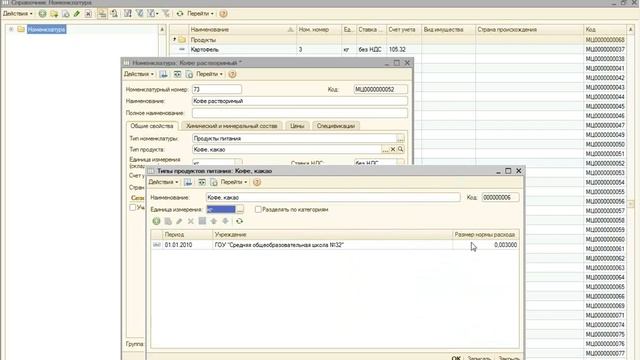Open the Перейти dropdown in the main toolbar

tap(200, 13)
